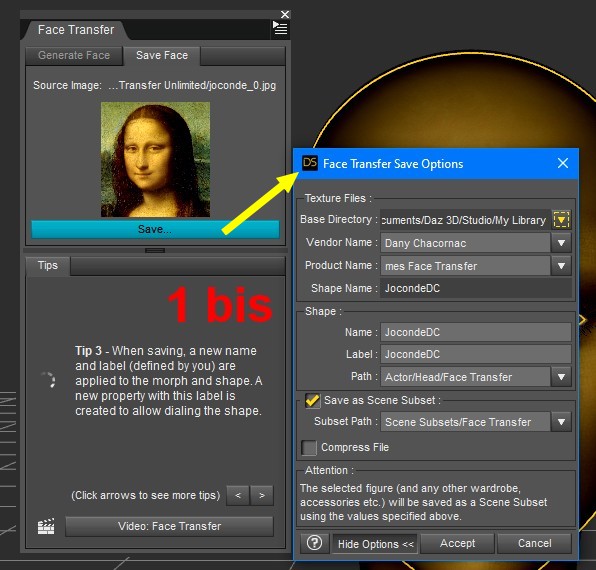Select the Tips tab
Viewport: 596px width, 570px height.
pos(48,265)
